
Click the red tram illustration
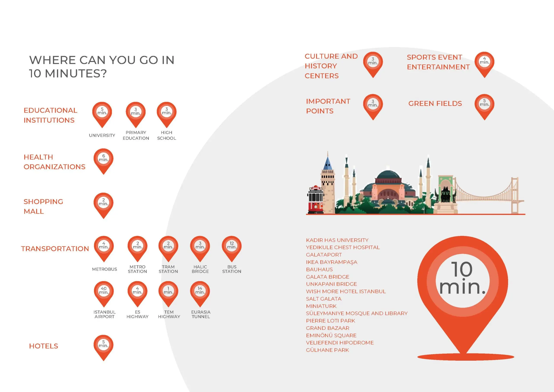(x=316, y=199)
